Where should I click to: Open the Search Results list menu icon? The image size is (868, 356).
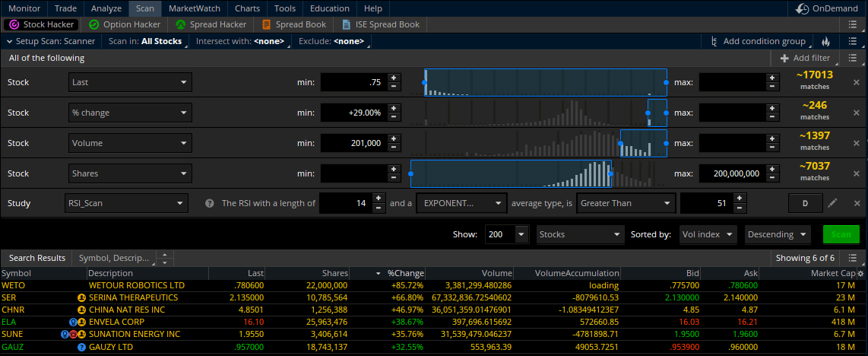(853, 258)
